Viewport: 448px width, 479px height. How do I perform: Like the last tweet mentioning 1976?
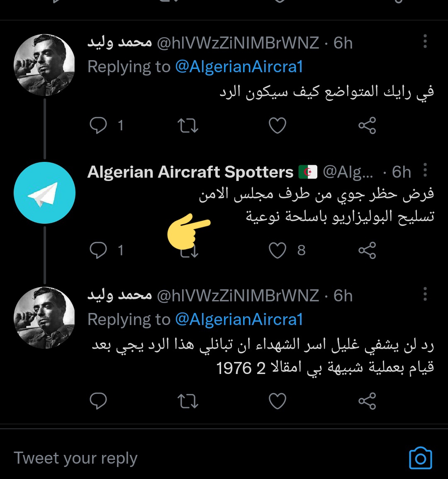pyautogui.click(x=278, y=401)
